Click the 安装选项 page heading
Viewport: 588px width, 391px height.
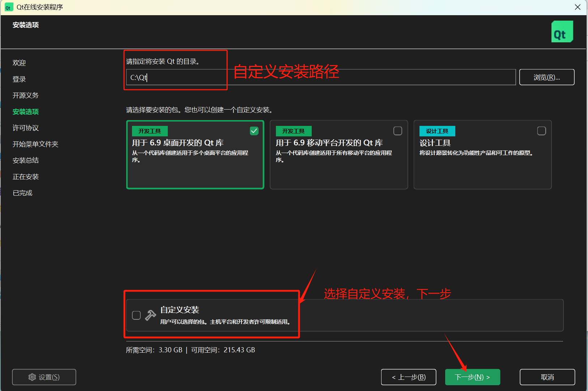coord(26,25)
